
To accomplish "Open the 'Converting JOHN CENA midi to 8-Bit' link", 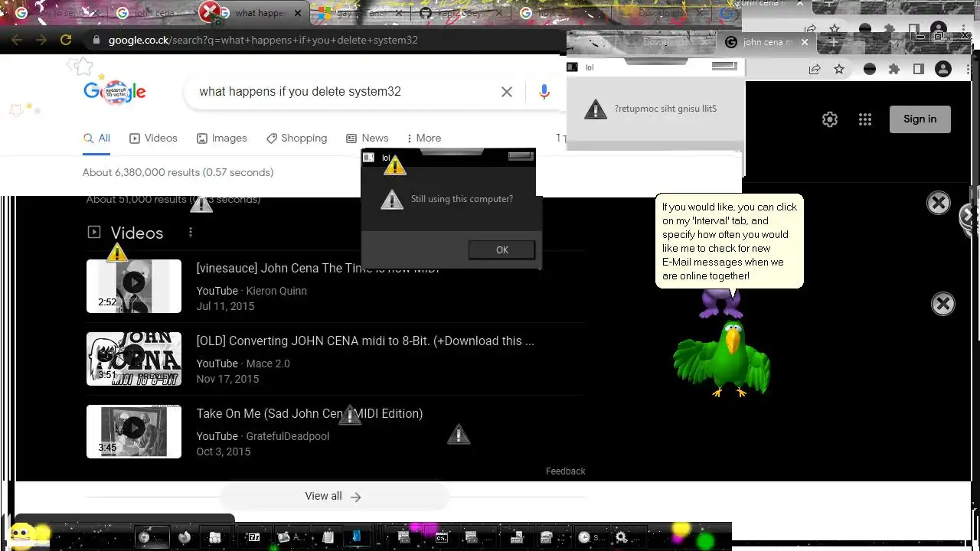I will coord(365,341).
